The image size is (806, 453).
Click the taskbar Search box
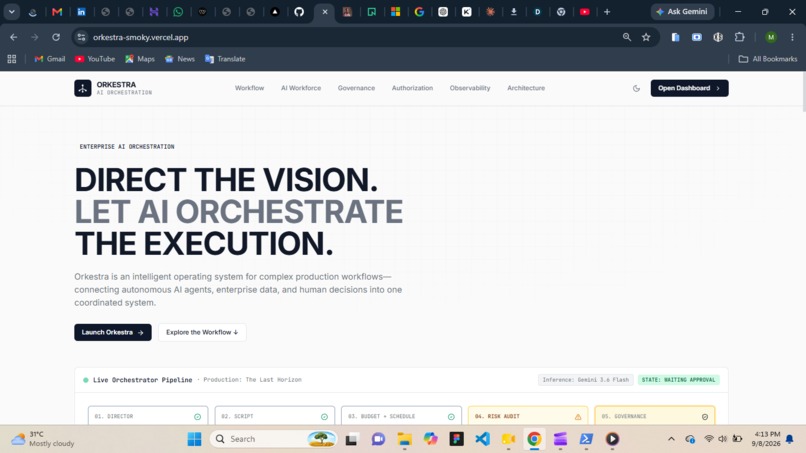click(273, 439)
